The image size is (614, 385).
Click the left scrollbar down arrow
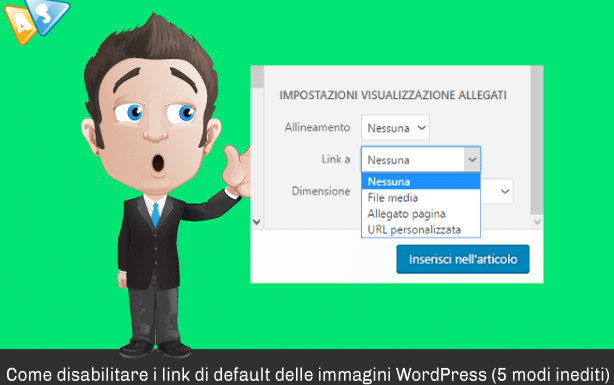click(257, 222)
